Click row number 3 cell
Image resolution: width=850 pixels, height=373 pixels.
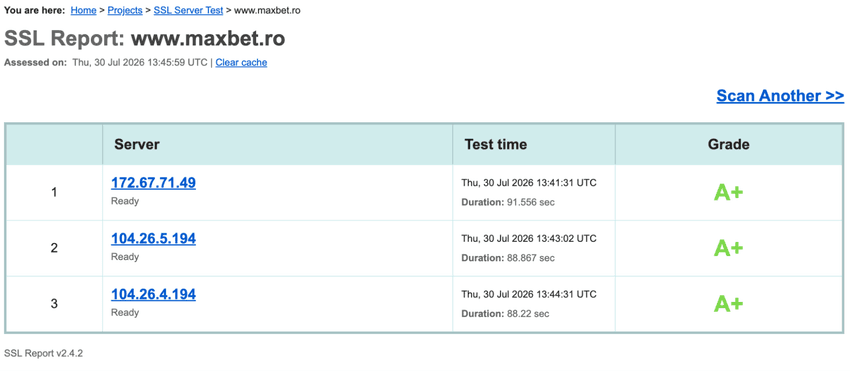(x=54, y=304)
